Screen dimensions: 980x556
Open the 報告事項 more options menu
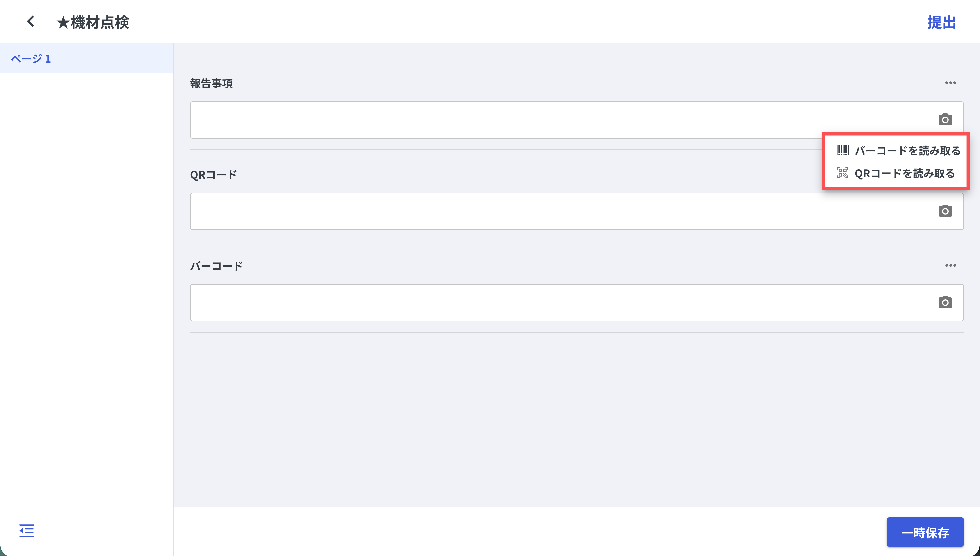[950, 83]
